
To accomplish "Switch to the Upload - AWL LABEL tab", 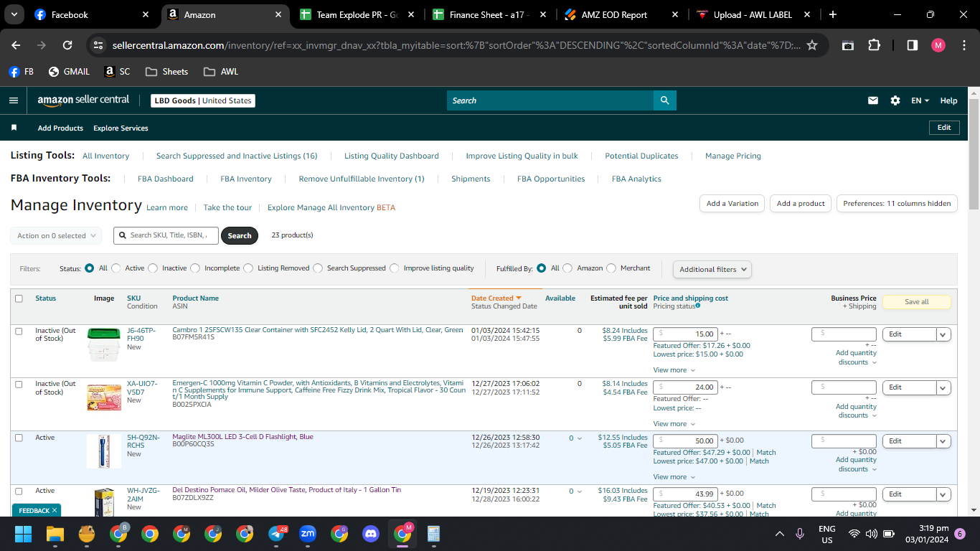I will click(x=753, y=14).
